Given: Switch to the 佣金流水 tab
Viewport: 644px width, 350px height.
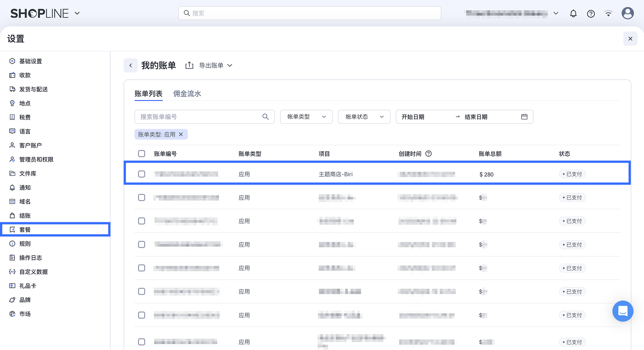Looking at the screenshot, I should [187, 94].
